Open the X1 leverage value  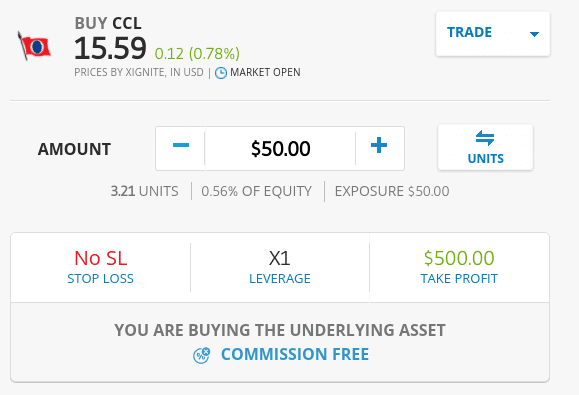pyautogui.click(x=280, y=258)
